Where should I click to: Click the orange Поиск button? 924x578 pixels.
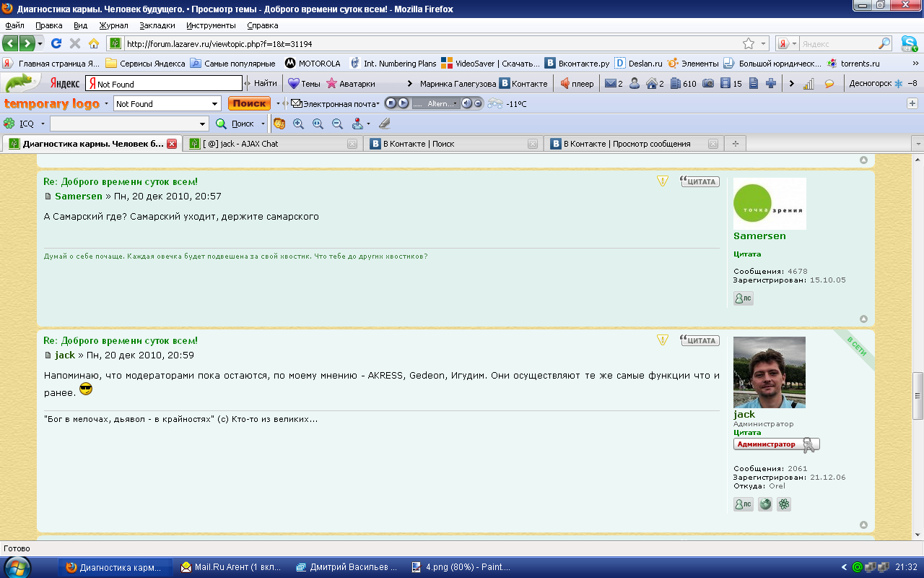pos(249,103)
